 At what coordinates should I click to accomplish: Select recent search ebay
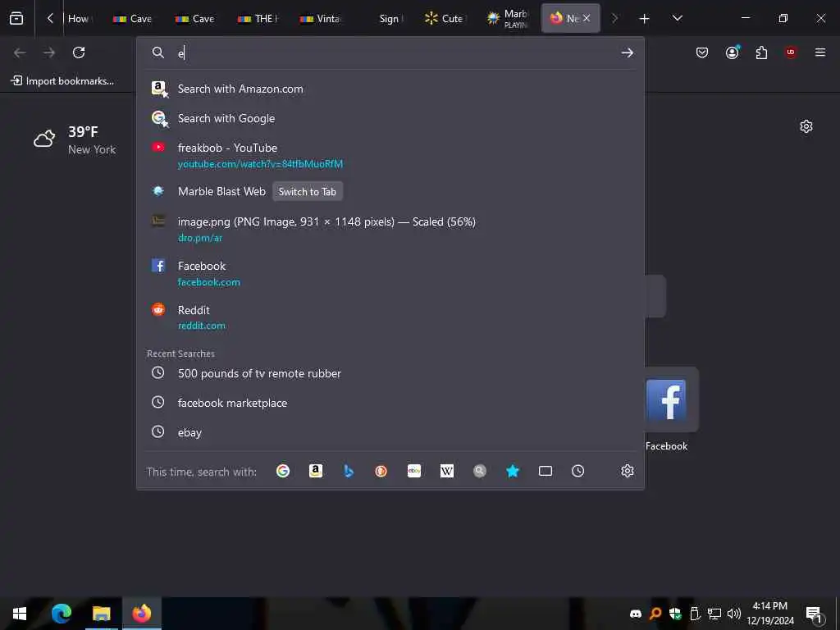(x=390, y=432)
